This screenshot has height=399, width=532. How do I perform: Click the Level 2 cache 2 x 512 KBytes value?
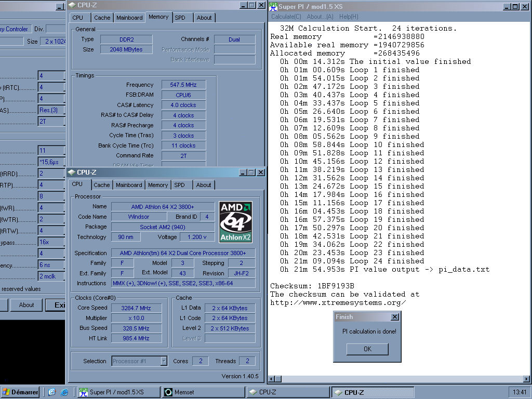(230, 328)
